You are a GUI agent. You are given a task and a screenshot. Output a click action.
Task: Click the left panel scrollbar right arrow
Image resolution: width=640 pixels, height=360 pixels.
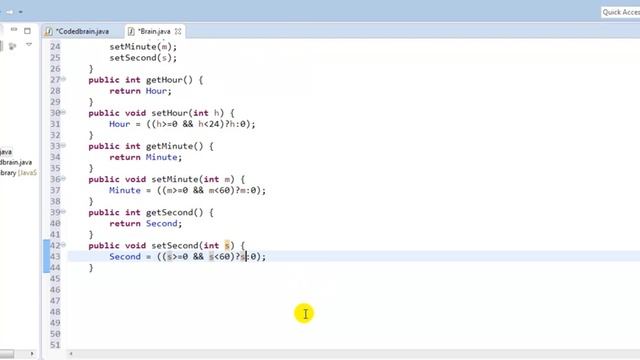32,354
